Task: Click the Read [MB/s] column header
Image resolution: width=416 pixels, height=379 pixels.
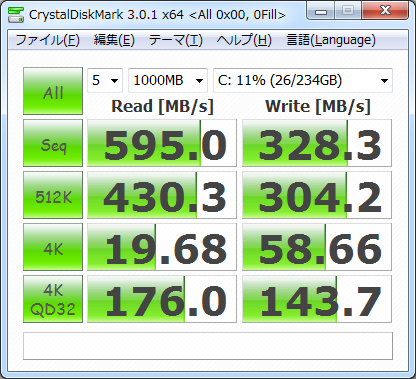Action: pyautogui.click(x=162, y=107)
